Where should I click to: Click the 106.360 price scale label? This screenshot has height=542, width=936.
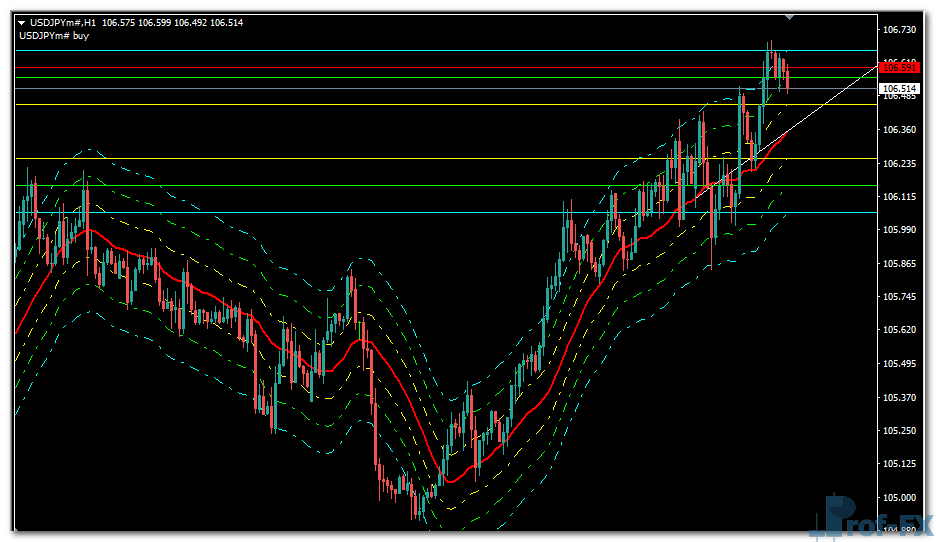pos(900,130)
